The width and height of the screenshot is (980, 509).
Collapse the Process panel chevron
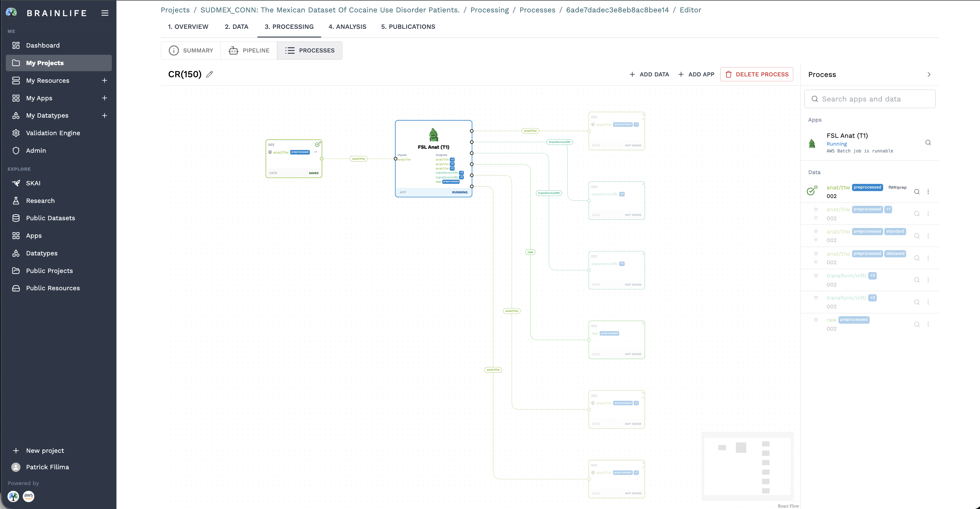click(929, 75)
